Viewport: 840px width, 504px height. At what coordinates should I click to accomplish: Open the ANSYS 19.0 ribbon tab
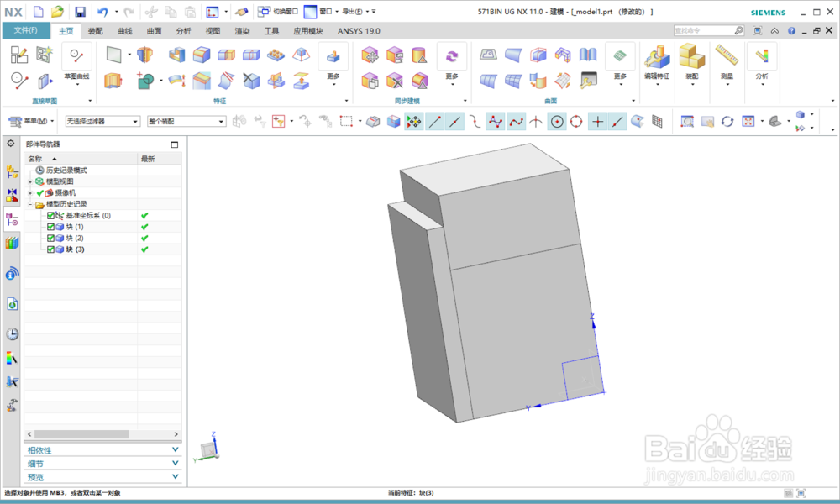(359, 31)
